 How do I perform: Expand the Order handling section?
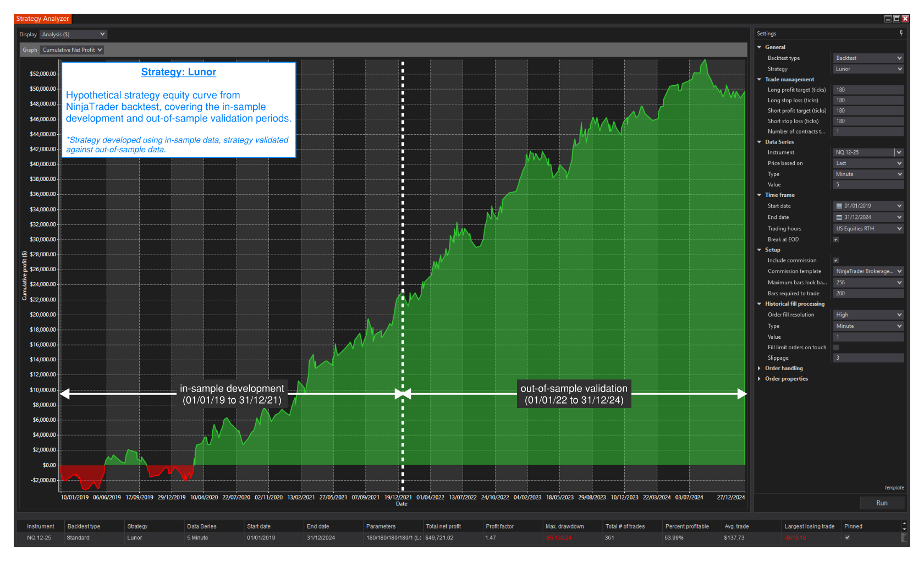pyautogui.click(x=760, y=369)
